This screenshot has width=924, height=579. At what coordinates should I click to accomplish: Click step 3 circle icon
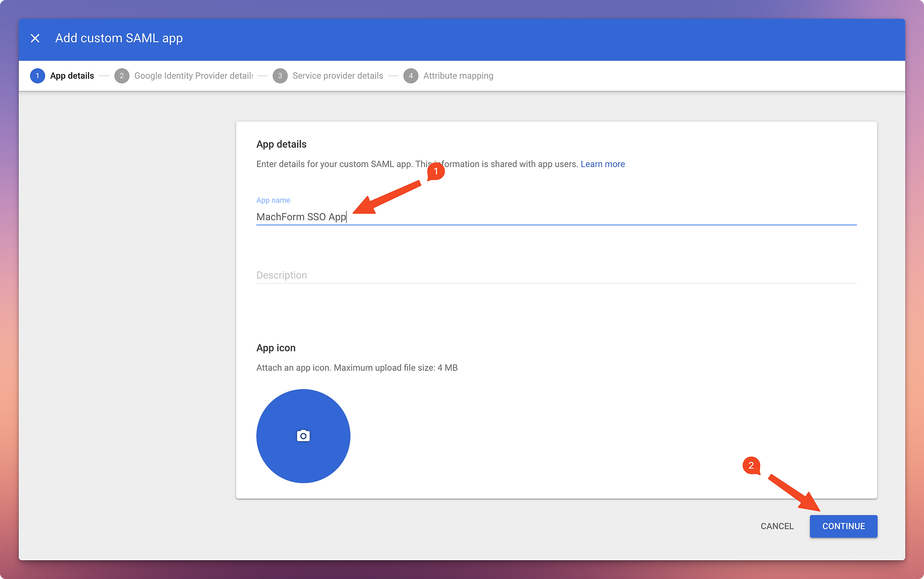(x=280, y=76)
